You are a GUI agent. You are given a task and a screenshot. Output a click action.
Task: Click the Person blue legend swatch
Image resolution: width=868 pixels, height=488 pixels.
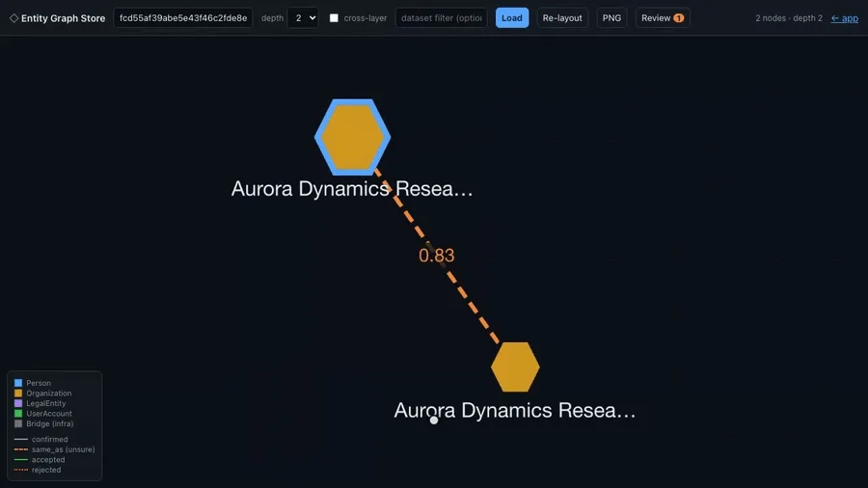18,383
